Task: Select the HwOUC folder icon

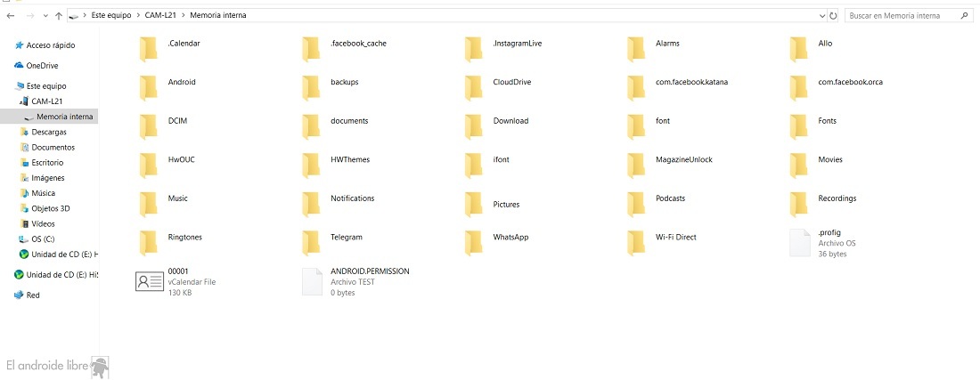Action: pos(148,166)
